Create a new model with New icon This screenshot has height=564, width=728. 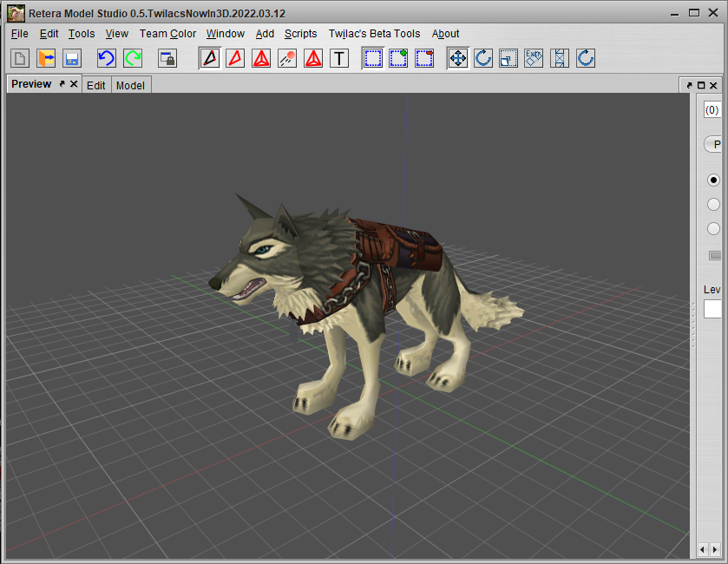pyautogui.click(x=20, y=58)
